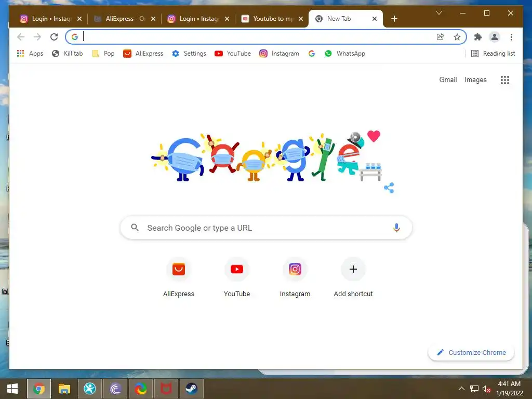Viewport: 532px width, 399px height.
Task: Click the Google Doodle image
Action: coord(265,157)
